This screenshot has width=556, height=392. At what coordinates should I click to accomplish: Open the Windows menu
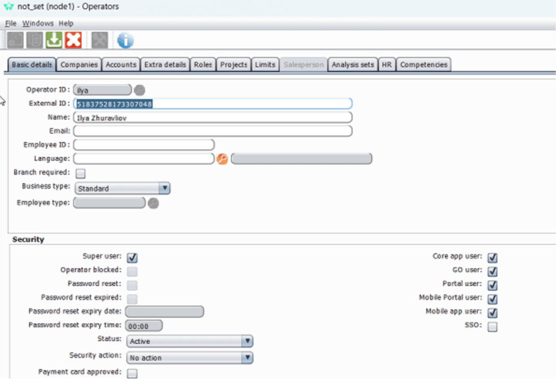pos(38,23)
